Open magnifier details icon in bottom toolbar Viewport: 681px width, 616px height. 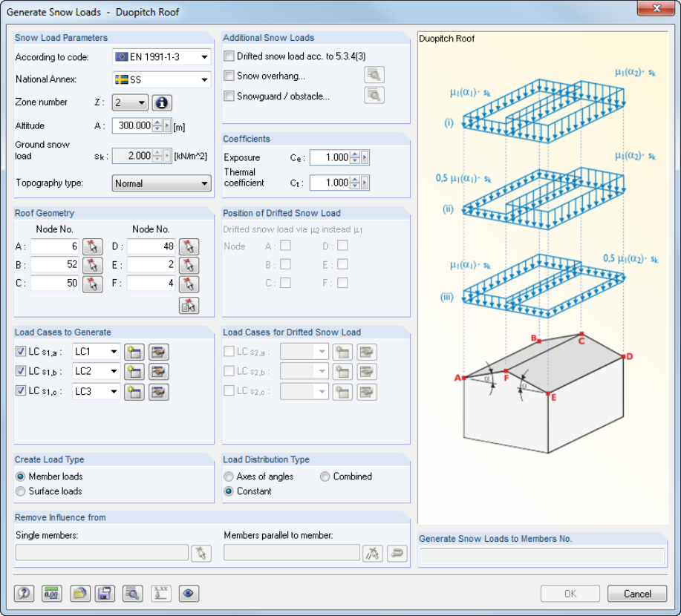coord(132,594)
